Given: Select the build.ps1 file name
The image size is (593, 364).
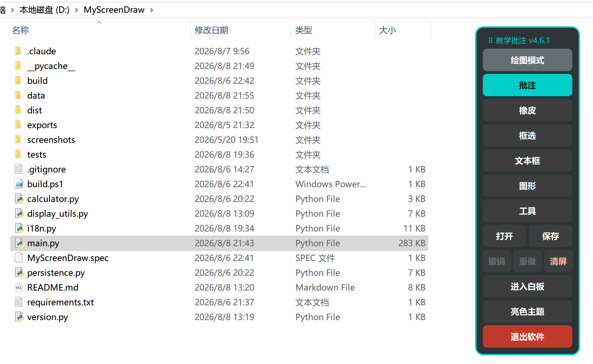Looking at the screenshot, I should (x=45, y=184).
